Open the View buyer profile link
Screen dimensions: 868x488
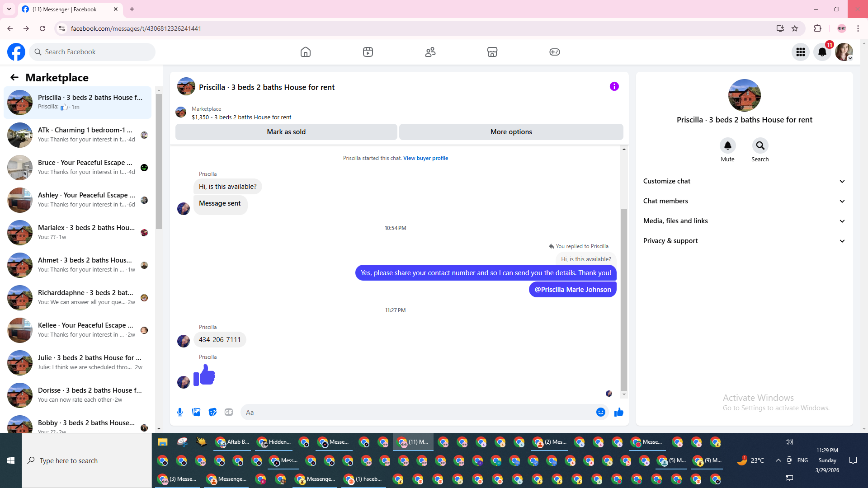[x=425, y=158]
